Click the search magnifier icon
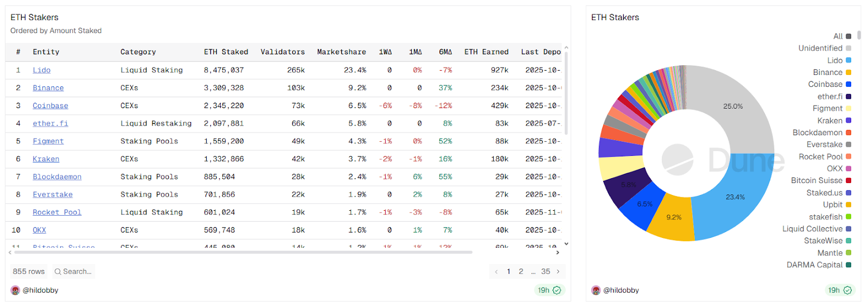Image resolution: width=868 pixels, height=308 pixels. pos(58,272)
